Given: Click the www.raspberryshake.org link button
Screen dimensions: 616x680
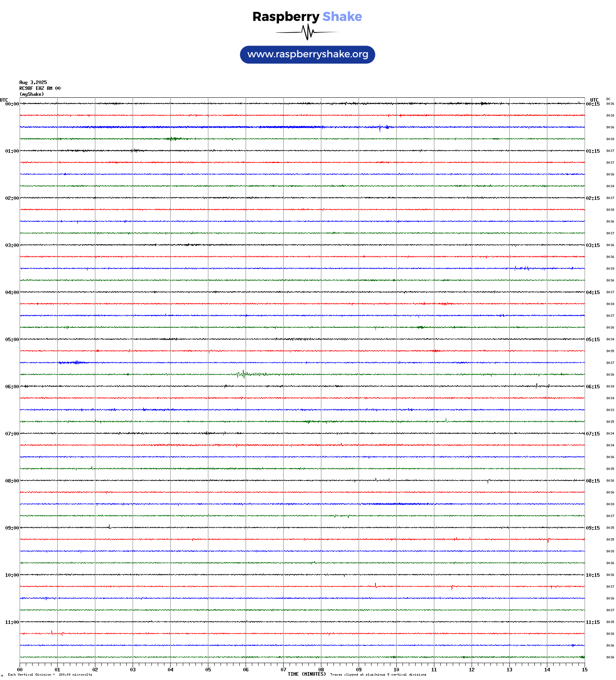Looking at the screenshot, I should point(308,55).
